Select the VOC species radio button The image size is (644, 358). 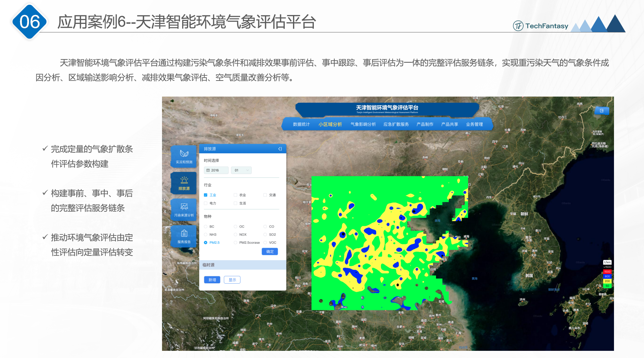click(x=265, y=243)
